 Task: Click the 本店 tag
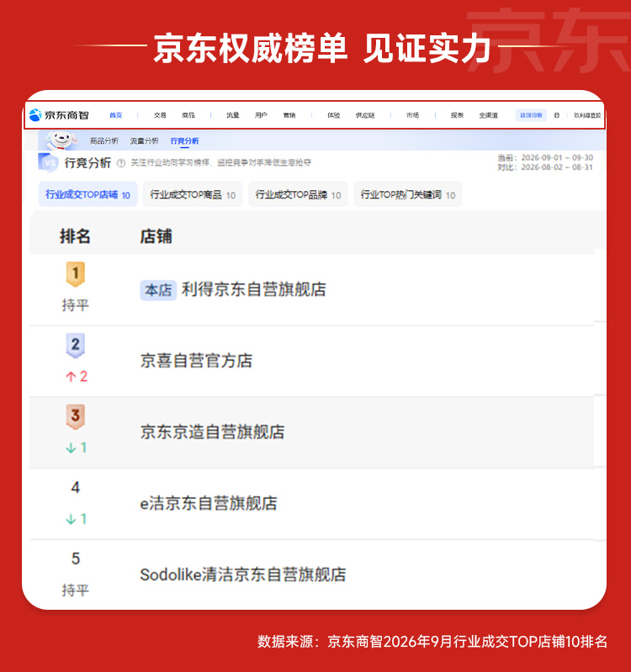click(158, 290)
